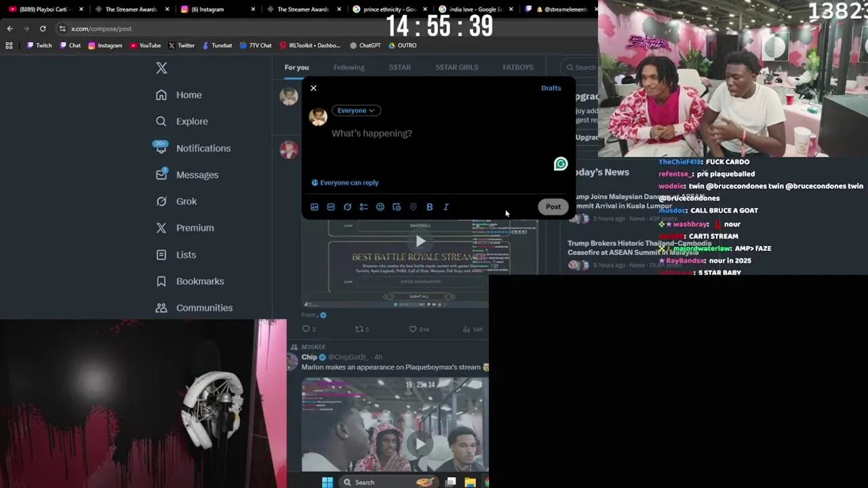Add a poll to the post
Image resolution: width=868 pixels, height=488 pixels.
363,207
